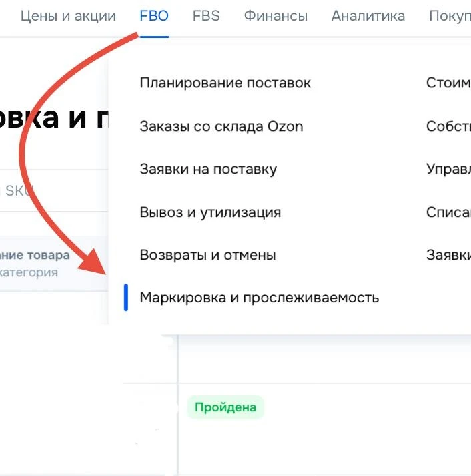
Task: Open the Стоим… item in second column
Action: (x=448, y=83)
